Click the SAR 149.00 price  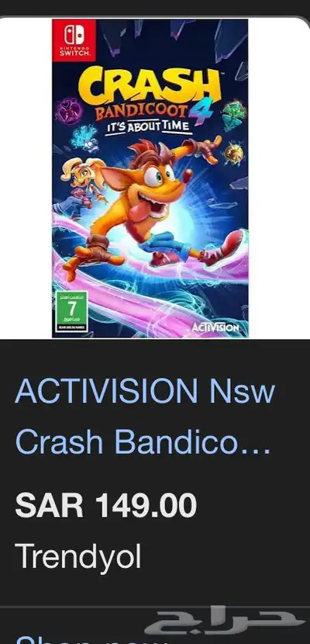click(106, 505)
